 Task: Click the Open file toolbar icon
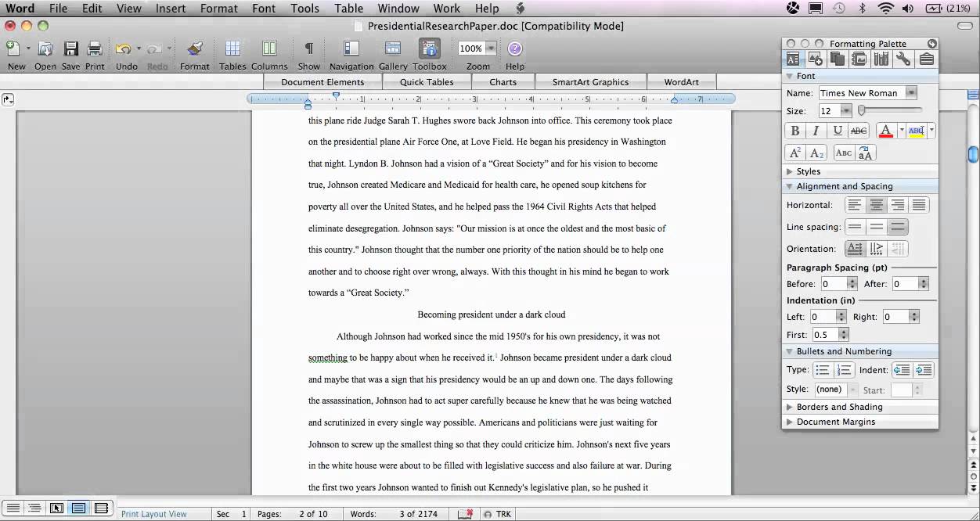coord(45,49)
